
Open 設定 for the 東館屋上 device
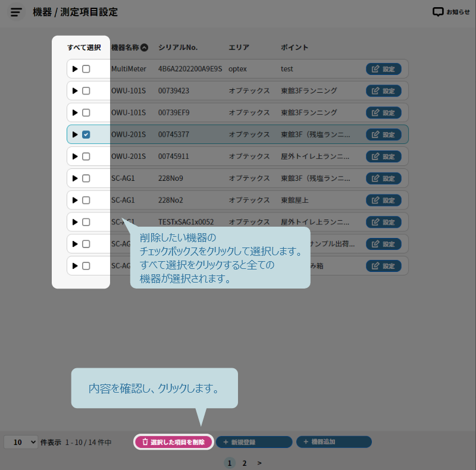pyautogui.click(x=383, y=200)
